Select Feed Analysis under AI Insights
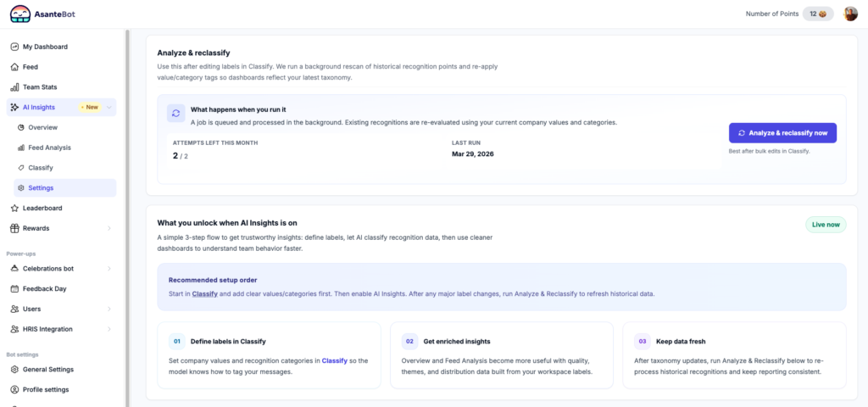This screenshot has width=868, height=407. coord(49,148)
